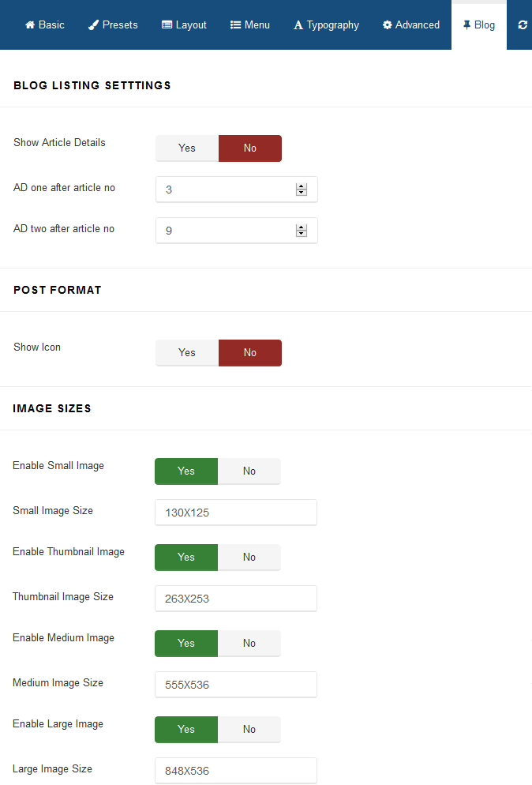Go to the Layout tab
Screen dimensions: 532x785
[x=184, y=25]
